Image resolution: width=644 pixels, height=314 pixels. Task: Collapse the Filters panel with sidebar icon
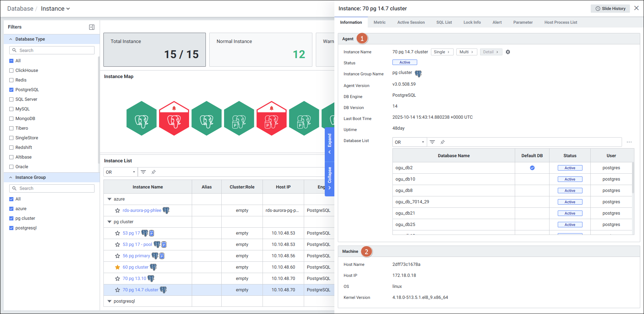[x=92, y=27]
